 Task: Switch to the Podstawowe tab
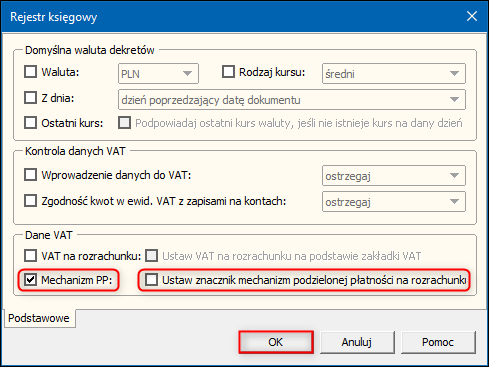(39, 318)
